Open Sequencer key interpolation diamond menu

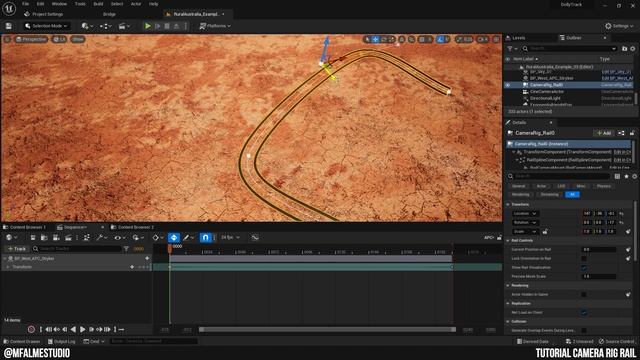click(x=158, y=238)
